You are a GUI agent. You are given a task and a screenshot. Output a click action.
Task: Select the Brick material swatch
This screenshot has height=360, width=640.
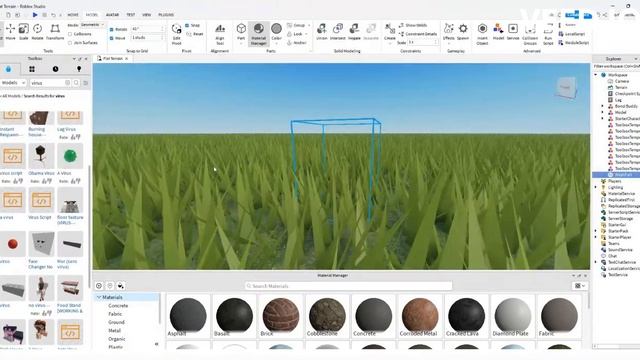[281, 317]
